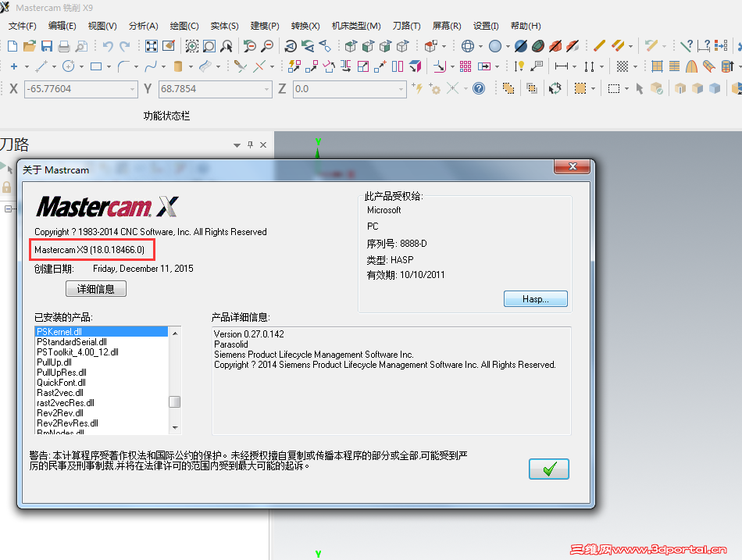Open the Z coordinate dropdown arrow
Screen dimensions: 742x560
[401, 89]
